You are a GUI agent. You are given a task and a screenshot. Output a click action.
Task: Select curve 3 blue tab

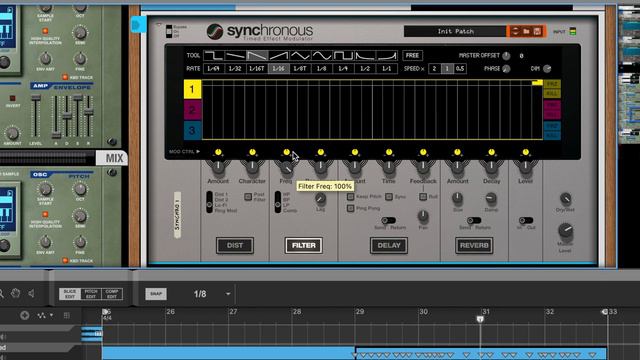pyautogui.click(x=192, y=131)
